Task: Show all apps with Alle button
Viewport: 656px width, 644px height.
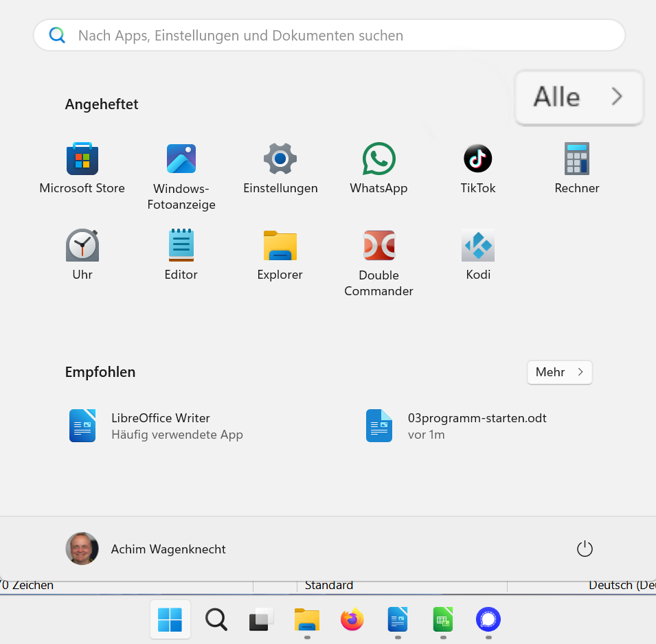Action: (578, 97)
